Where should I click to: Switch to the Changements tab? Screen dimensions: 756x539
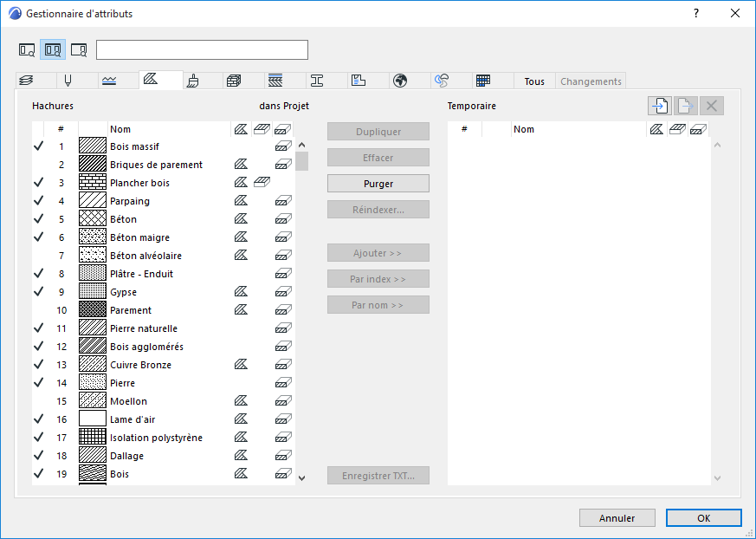(x=591, y=81)
